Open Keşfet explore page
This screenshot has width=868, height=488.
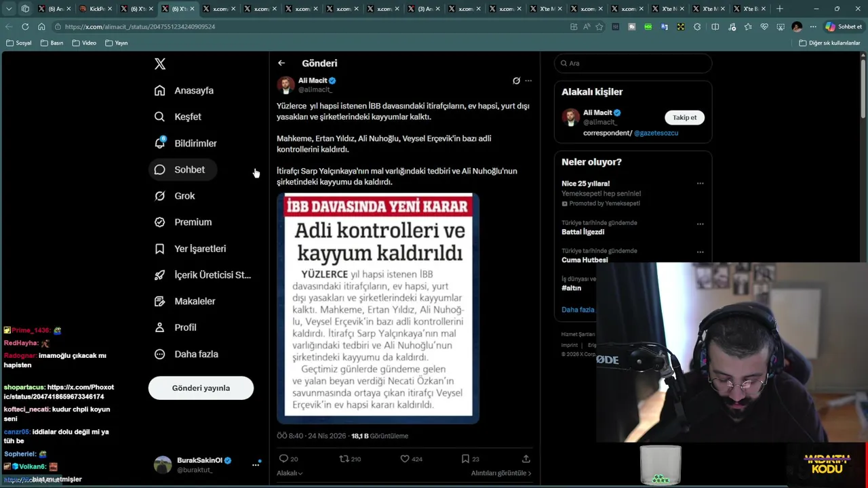point(178,117)
